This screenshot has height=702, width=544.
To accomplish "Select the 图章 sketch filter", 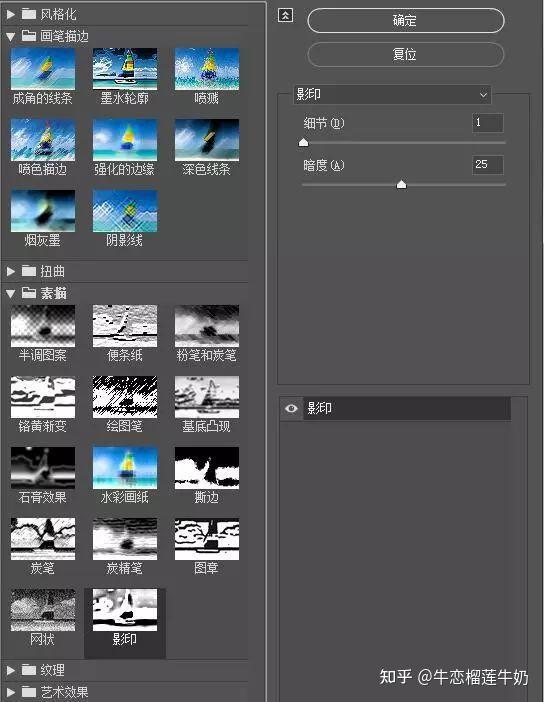I will 207,539.
